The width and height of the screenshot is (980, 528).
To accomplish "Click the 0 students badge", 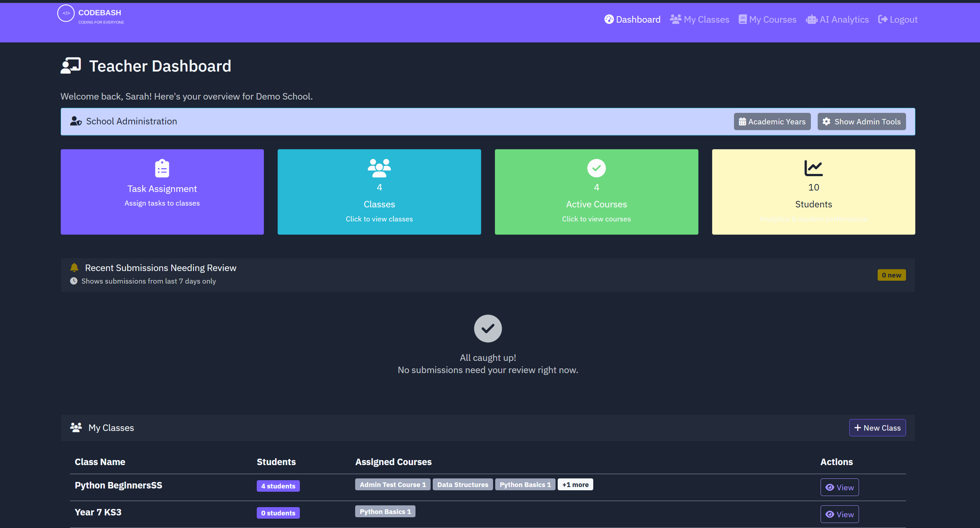I will (x=278, y=513).
